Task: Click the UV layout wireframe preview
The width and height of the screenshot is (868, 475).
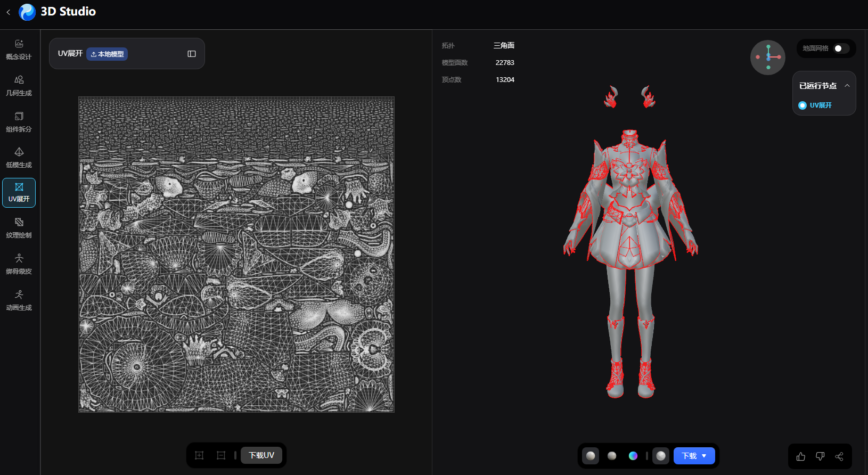Action: pyautogui.click(x=236, y=255)
